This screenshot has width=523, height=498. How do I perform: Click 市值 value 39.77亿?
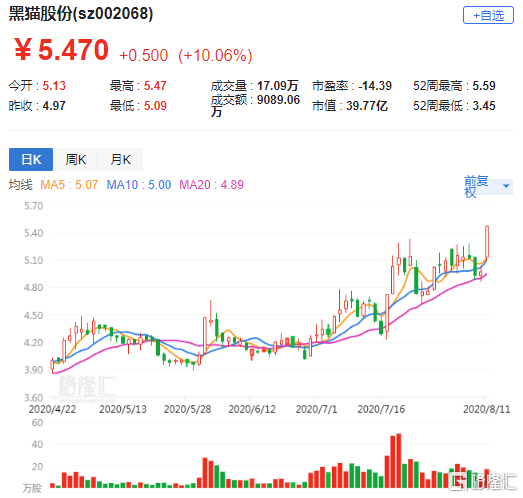(x=367, y=106)
